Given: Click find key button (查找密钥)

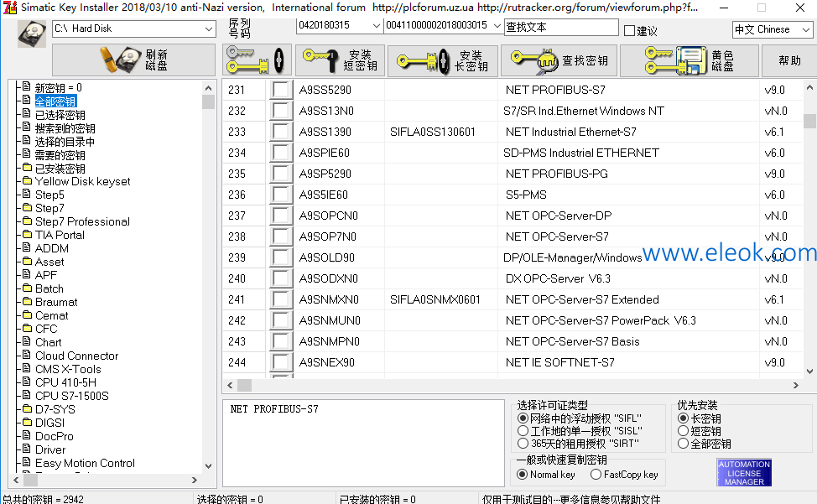Looking at the screenshot, I should click(559, 61).
